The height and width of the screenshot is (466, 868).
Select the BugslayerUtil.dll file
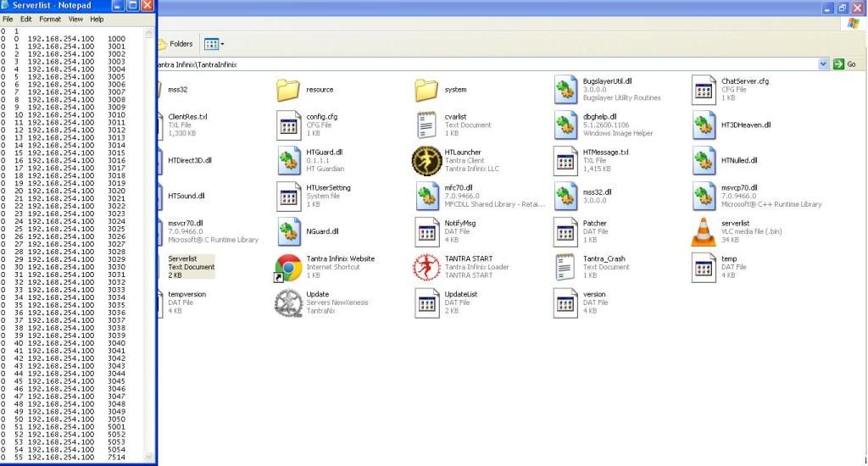click(565, 89)
